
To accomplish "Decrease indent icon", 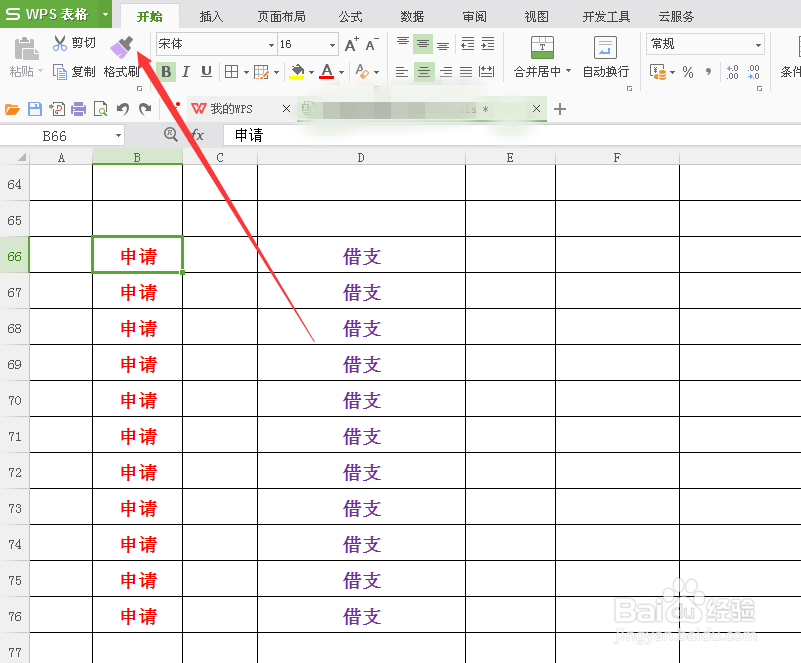I will [x=467, y=44].
